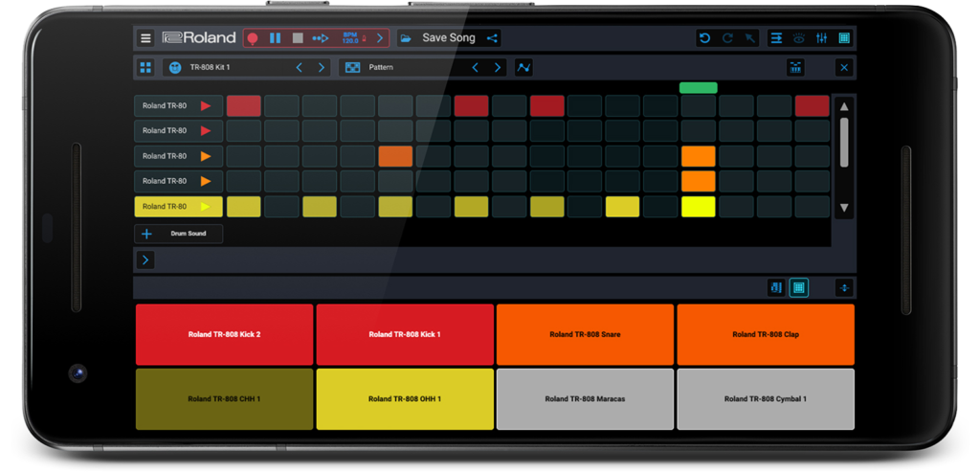980x473 pixels.
Task: Click the Roland logo
Action: 199,38
